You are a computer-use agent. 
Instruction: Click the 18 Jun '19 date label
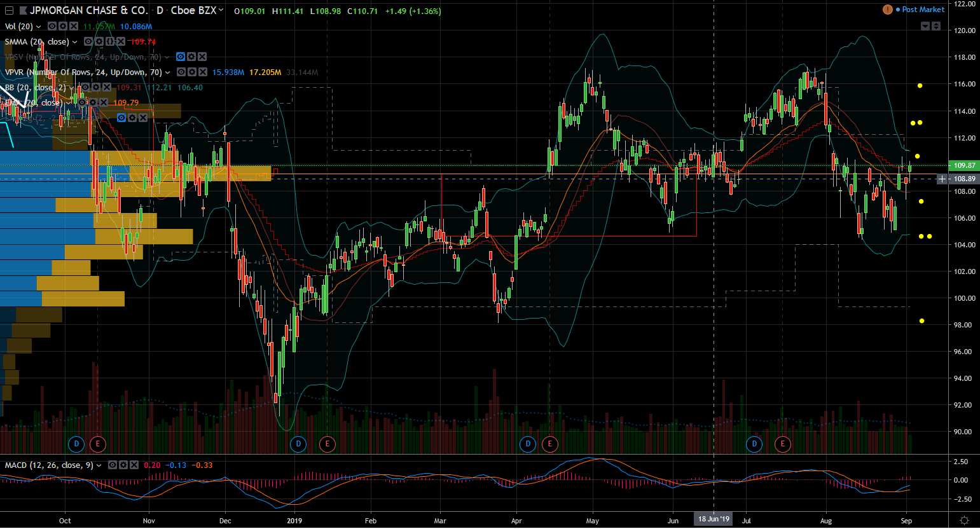click(714, 519)
